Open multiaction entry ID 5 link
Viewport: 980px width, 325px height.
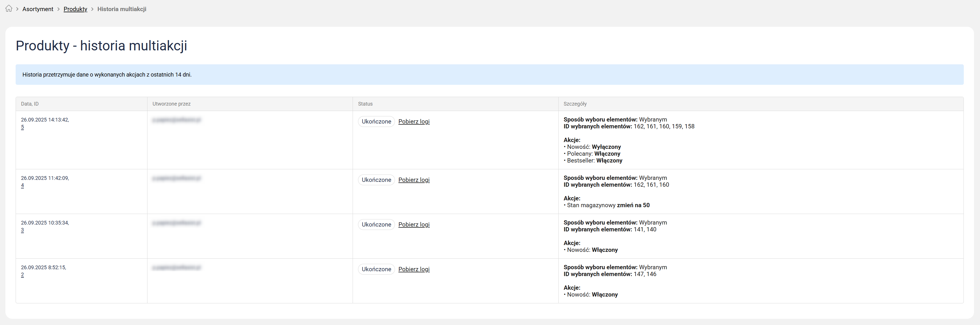point(22,127)
